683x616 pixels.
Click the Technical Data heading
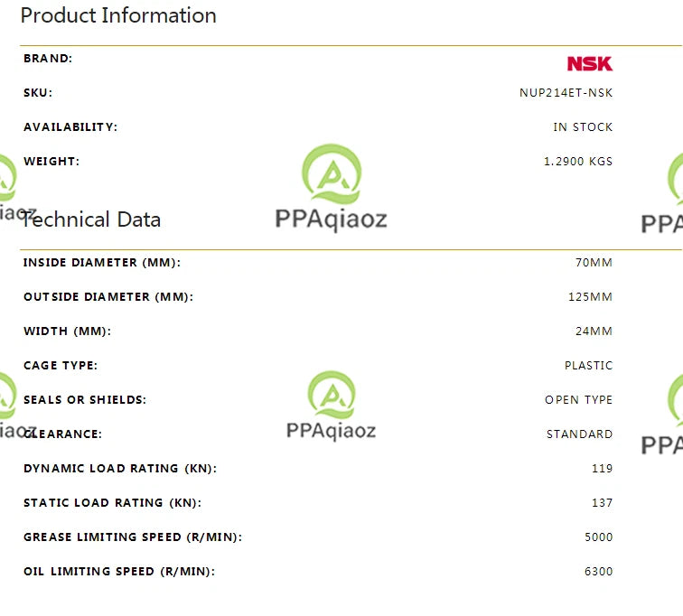click(91, 219)
